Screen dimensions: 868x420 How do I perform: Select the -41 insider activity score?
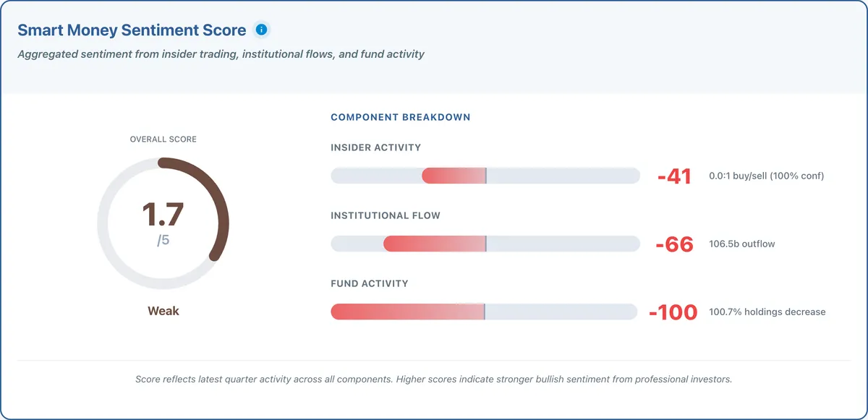click(x=674, y=176)
